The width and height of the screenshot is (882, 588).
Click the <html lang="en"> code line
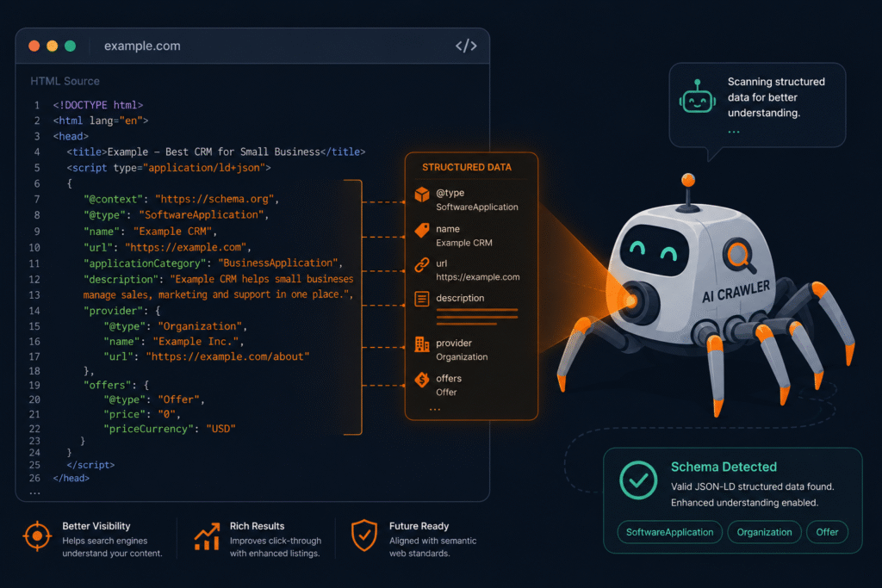101,121
